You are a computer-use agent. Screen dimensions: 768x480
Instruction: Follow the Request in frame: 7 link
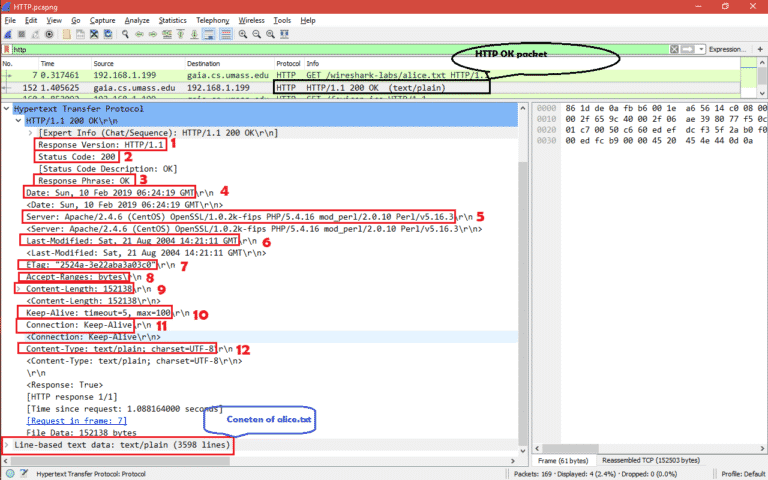click(76, 421)
